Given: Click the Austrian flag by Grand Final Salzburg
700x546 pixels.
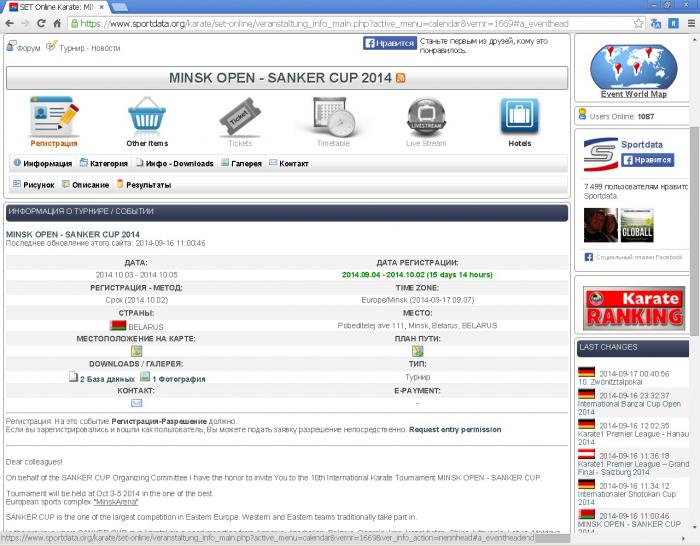Looking at the screenshot, I should point(586,454).
